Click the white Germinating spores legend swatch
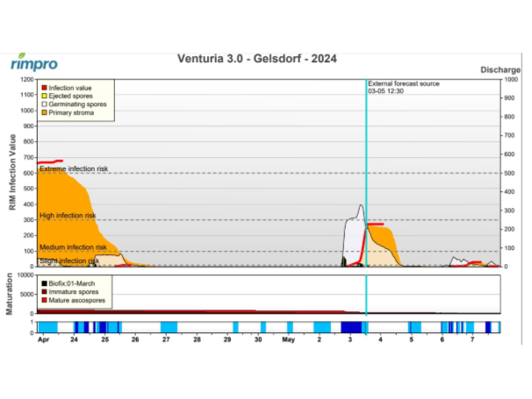The width and height of the screenshot is (532, 399). (44, 104)
